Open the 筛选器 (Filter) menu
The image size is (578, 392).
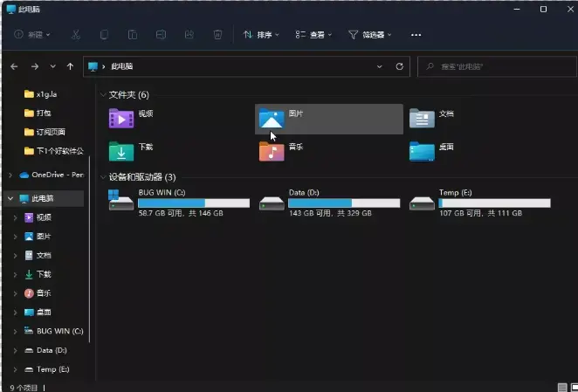pos(370,35)
